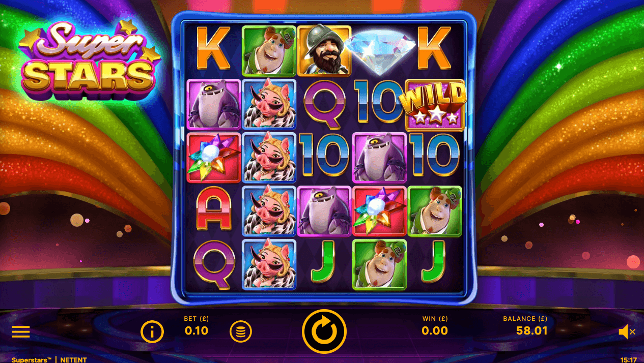Open the coin bet settings
Screen dimensions: 644x363
241,331
